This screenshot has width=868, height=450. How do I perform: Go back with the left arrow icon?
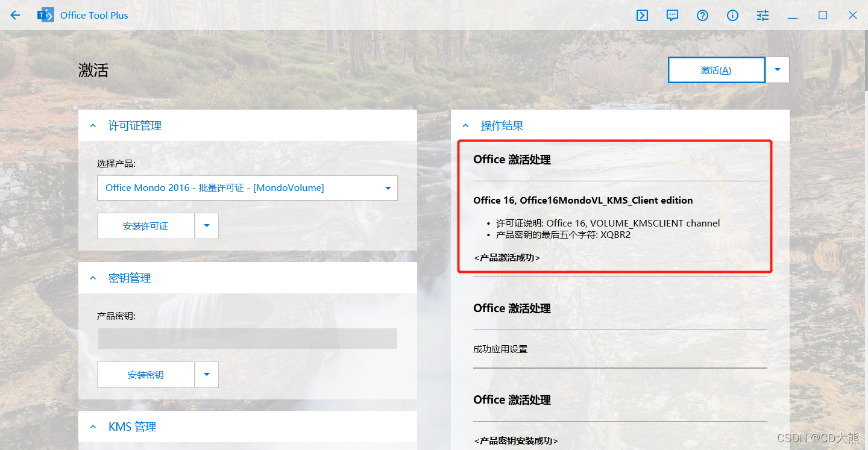[15, 15]
